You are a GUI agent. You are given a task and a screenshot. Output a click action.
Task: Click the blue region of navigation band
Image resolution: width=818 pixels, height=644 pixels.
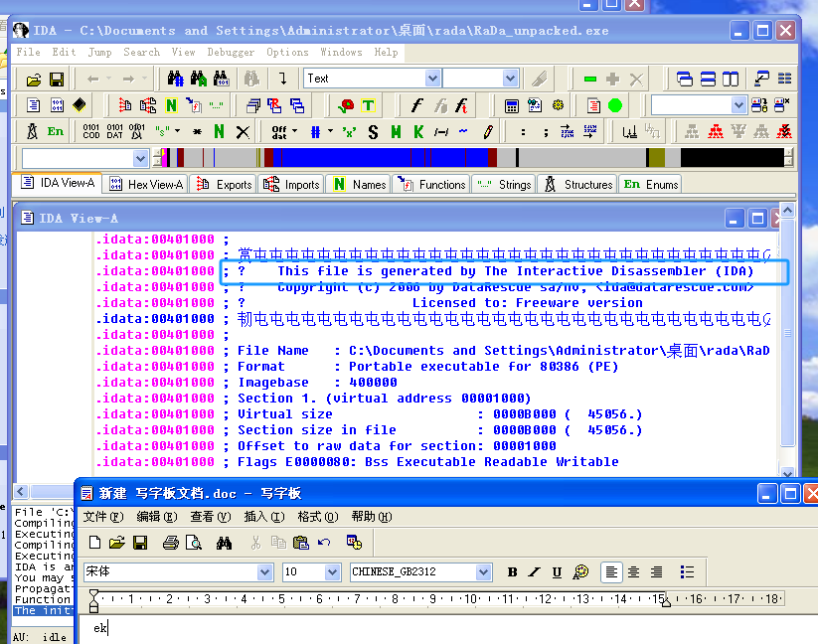point(344,157)
